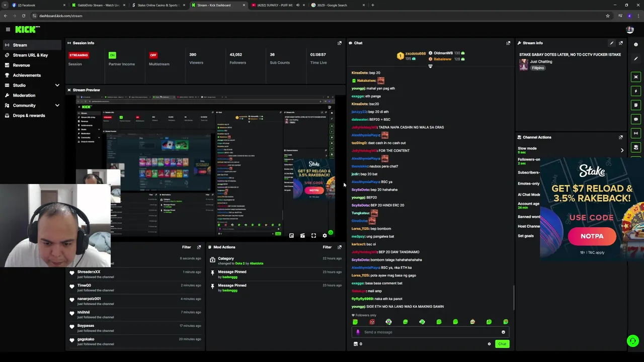
Task: Open Drops & rewards page
Action: click(32, 116)
